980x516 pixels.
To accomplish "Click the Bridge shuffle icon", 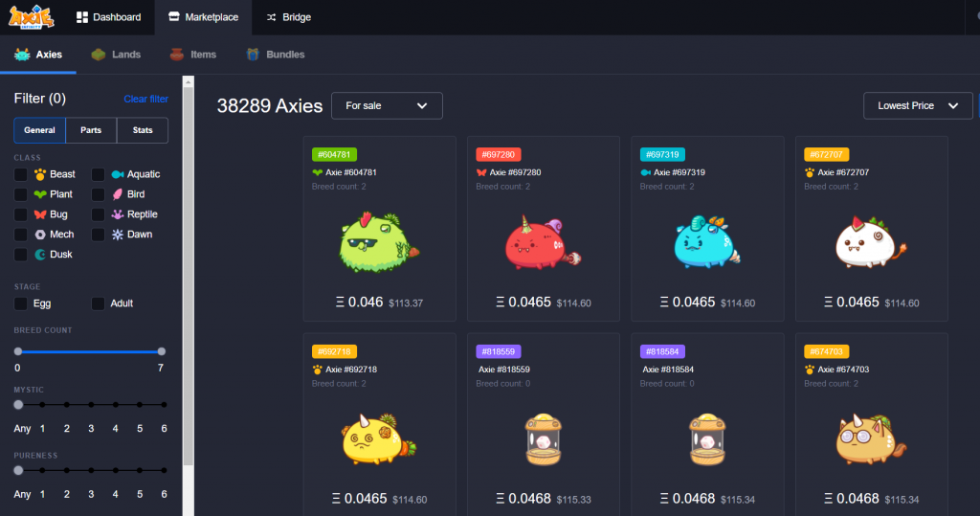I will pos(271,17).
